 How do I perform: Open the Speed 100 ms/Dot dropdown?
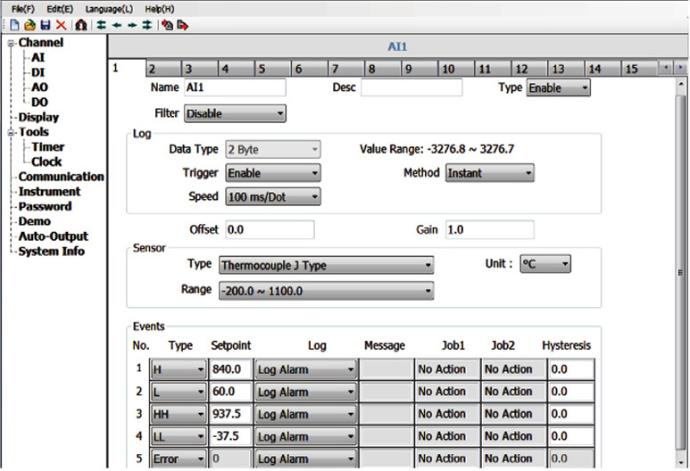point(273,197)
